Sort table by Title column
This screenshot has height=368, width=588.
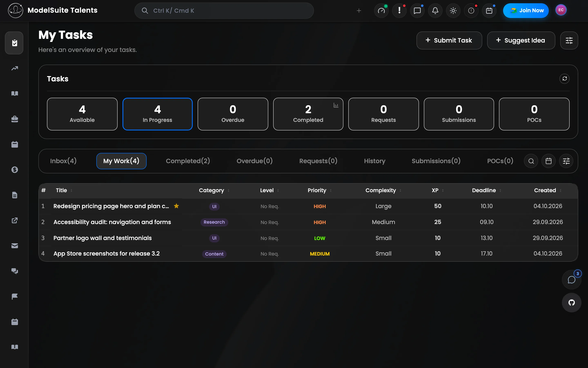pos(64,190)
